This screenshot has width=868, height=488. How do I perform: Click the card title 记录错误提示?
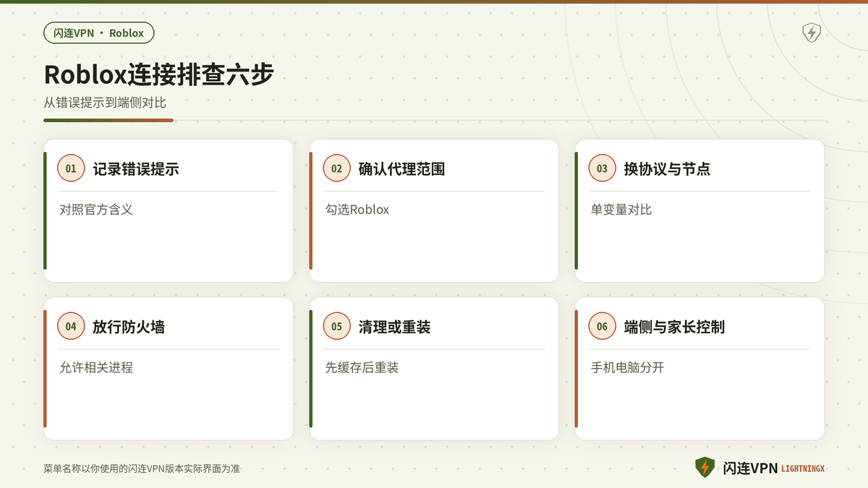136,169
